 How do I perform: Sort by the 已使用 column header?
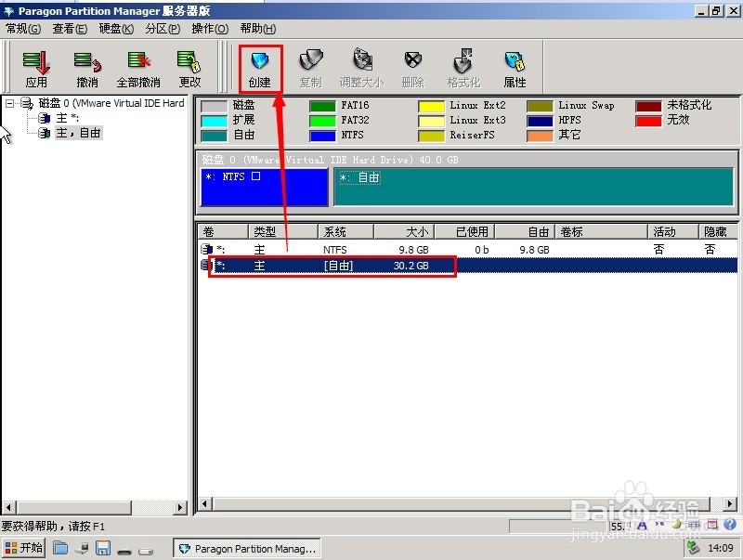[465, 231]
